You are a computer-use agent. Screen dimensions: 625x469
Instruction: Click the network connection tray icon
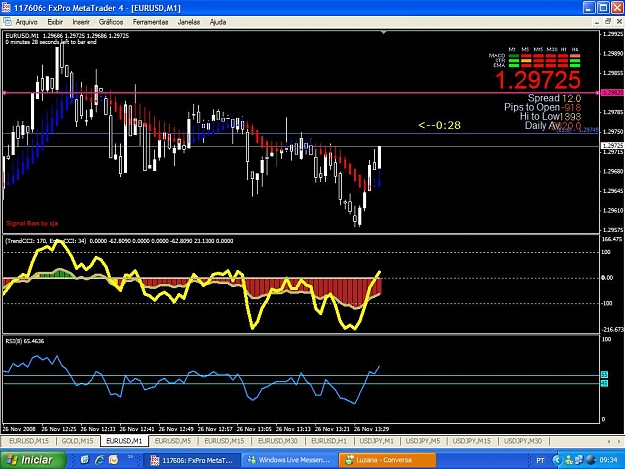(578, 460)
